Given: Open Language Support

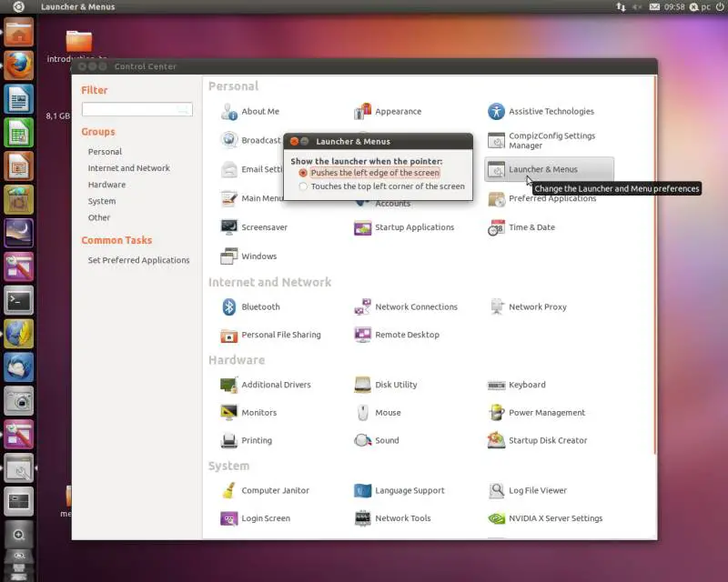Looking at the screenshot, I should 399,490.
